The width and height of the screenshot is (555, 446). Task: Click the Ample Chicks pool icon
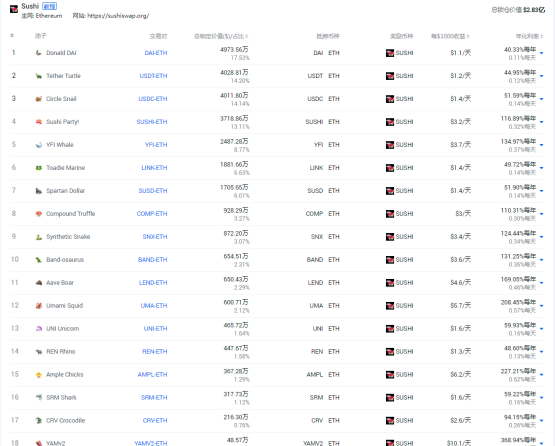(x=39, y=375)
